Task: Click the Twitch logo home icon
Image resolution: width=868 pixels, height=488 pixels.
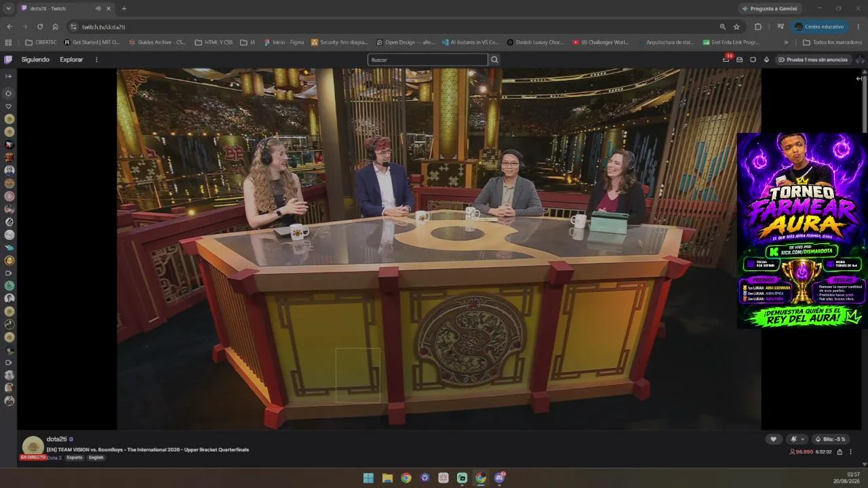Action: (x=8, y=60)
